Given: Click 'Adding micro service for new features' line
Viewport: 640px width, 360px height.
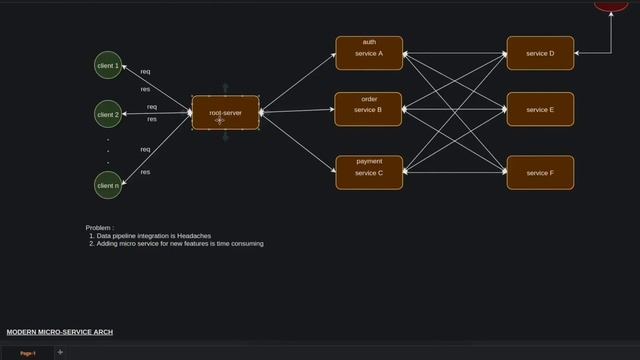Looking at the screenshot, I should (x=180, y=243).
